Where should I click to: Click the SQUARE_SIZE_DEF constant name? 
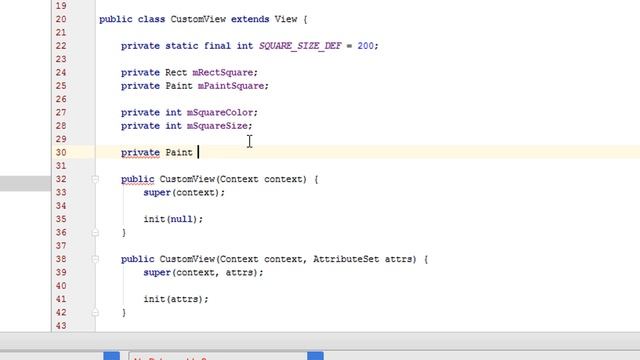pyautogui.click(x=300, y=46)
